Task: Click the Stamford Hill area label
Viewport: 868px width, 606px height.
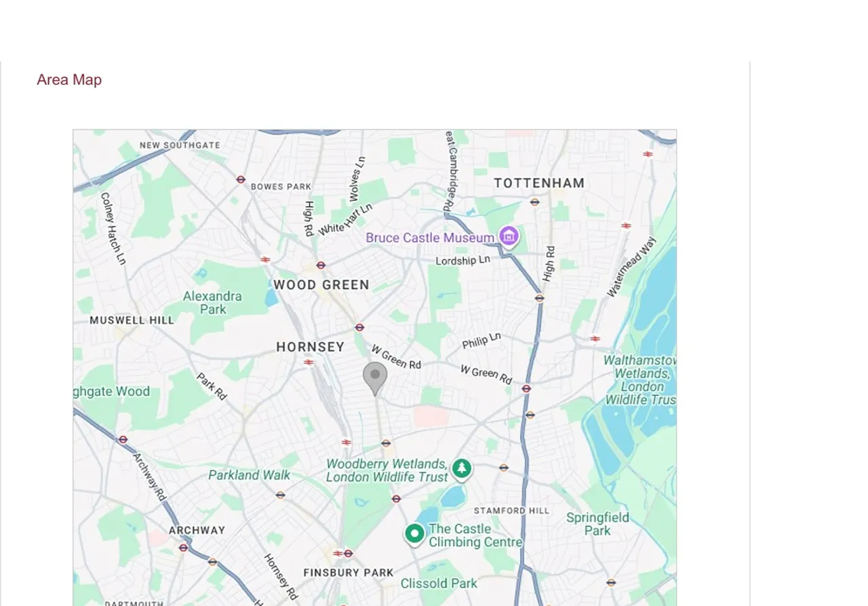Action: click(x=512, y=510)
